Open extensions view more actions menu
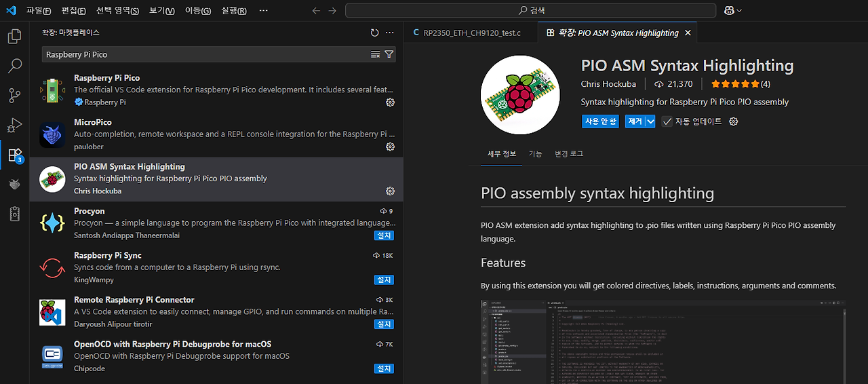 click(389, 33)
